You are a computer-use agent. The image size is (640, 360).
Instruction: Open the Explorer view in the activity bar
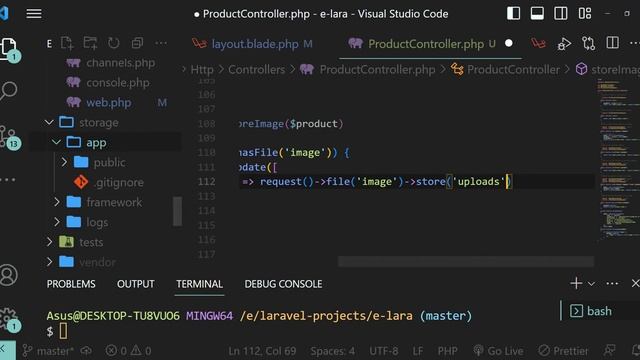click(x=9, y=49)
